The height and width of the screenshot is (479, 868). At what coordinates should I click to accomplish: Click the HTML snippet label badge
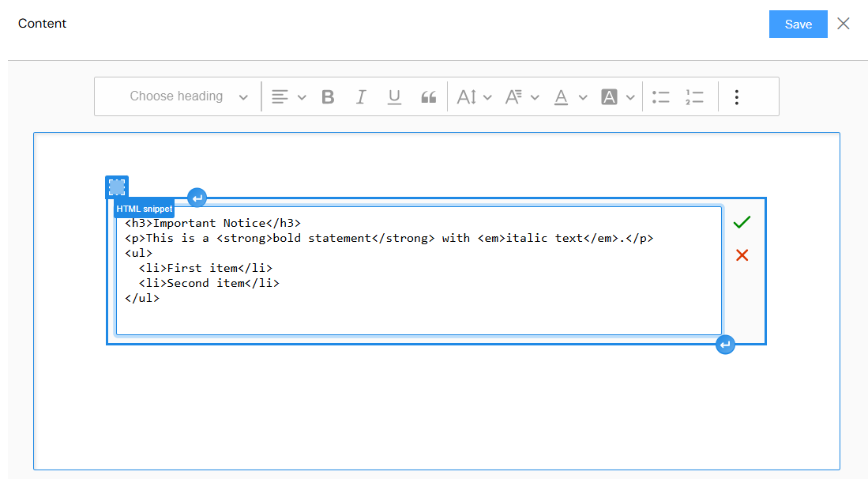143,208
